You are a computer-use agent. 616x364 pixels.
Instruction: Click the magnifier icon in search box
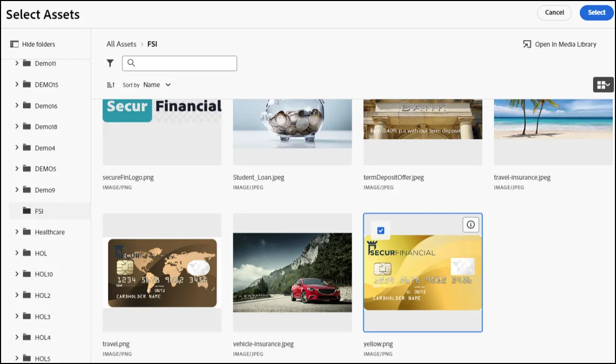pos(131,63)
